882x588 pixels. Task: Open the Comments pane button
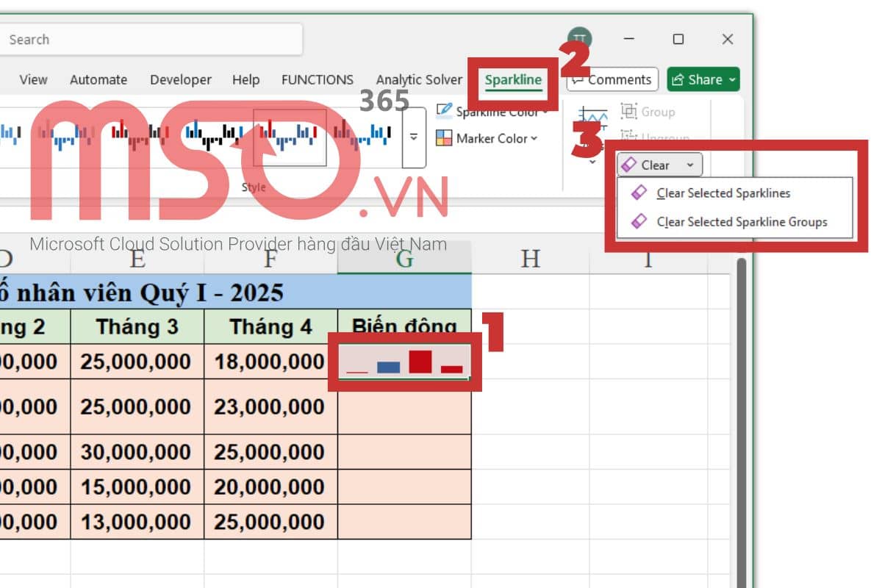click(612, 79)
